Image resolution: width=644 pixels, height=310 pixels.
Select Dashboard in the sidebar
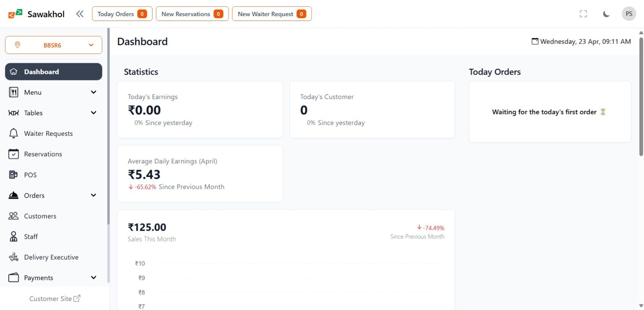click(x=54, y=72)
